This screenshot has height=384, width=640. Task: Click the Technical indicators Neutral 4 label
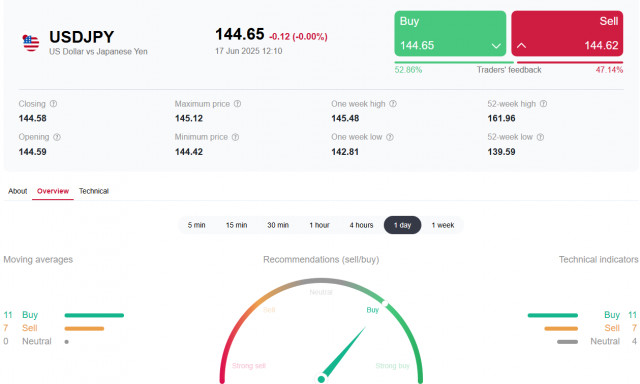(x=613, y=341)
